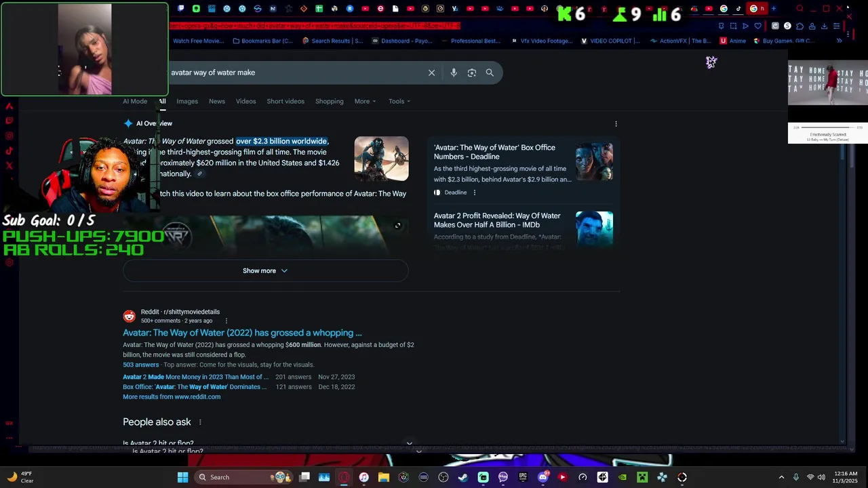Switch to AI Mode tab
The image size is (868, 488).
[135, 102]
